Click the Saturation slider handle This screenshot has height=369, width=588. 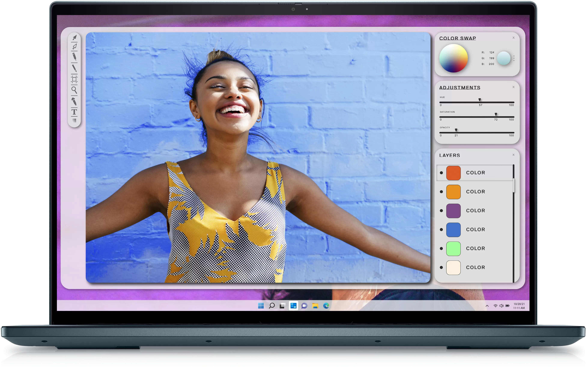pos(496,114)
